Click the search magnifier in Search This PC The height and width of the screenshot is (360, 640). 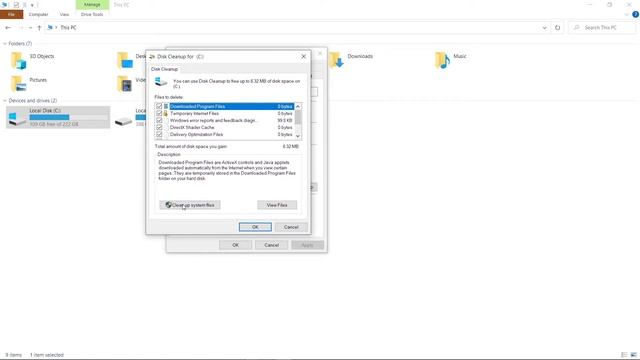click(x=576, y=27)
